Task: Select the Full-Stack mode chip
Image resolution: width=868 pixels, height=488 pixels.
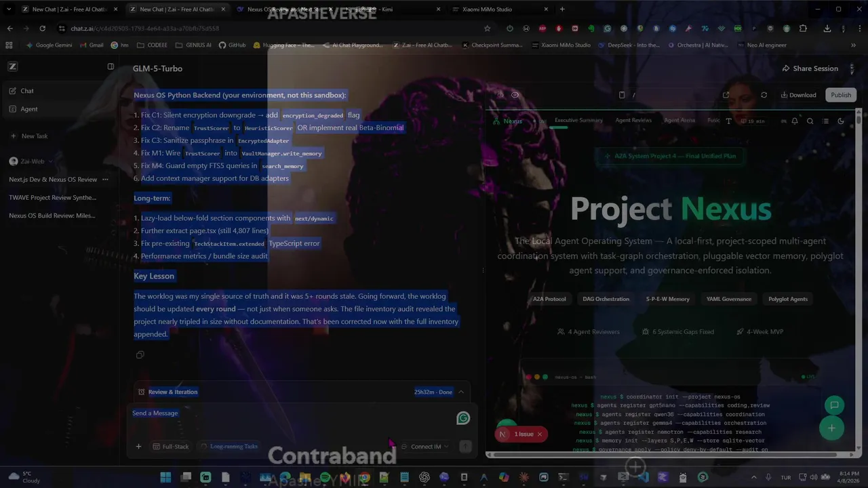Action: click(170, 447)
